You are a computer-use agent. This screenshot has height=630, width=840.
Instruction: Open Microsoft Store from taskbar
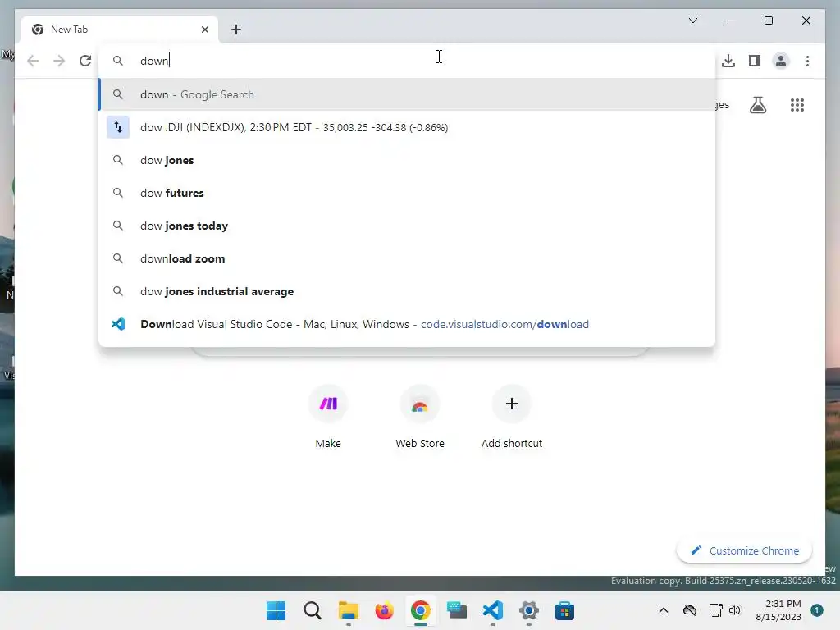564,610
